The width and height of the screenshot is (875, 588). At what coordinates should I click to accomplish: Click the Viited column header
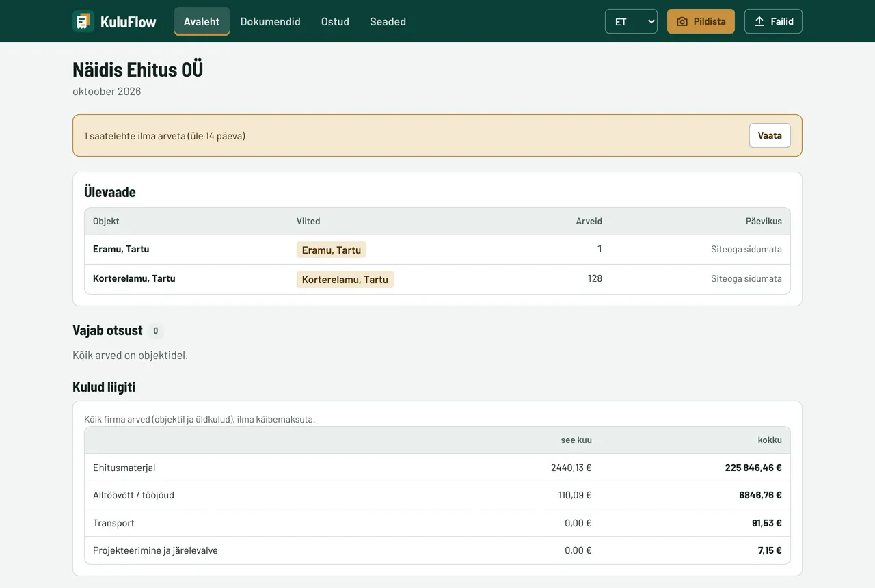click(x=308, y=221)
